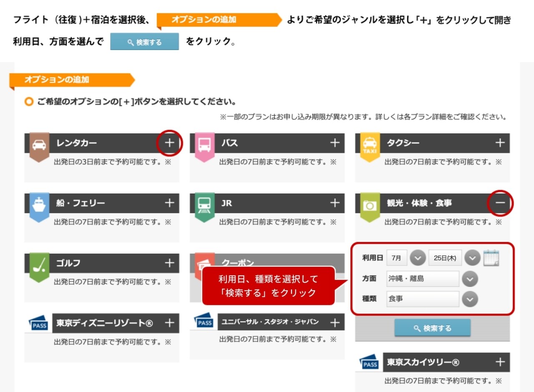This screenshot has width=534, height=392.
Task: Expand the レンタカー option with plus
Action: point(169,143)
